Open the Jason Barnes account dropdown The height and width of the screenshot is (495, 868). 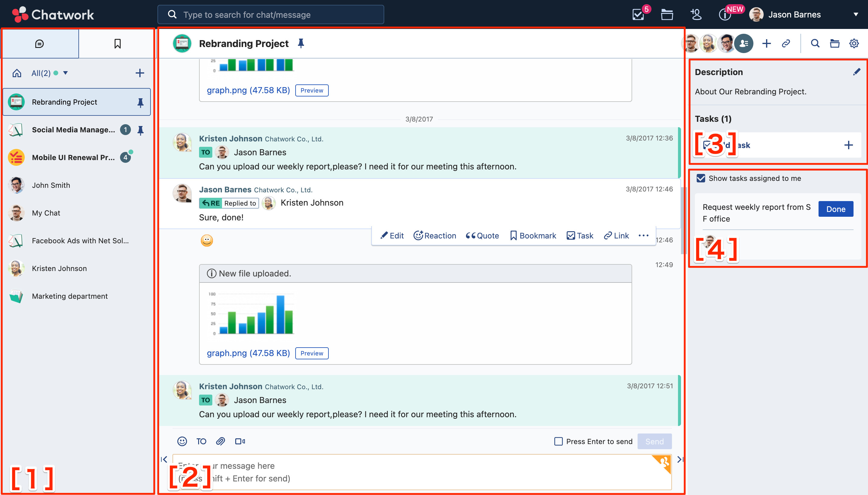(856, 14)
